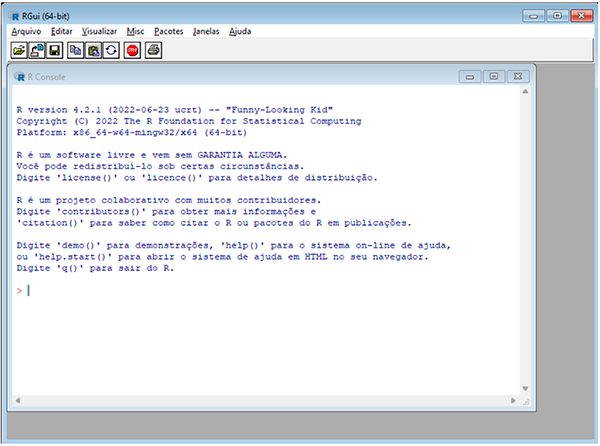
Task: Open the Pacotes menu
Action: 169,31
